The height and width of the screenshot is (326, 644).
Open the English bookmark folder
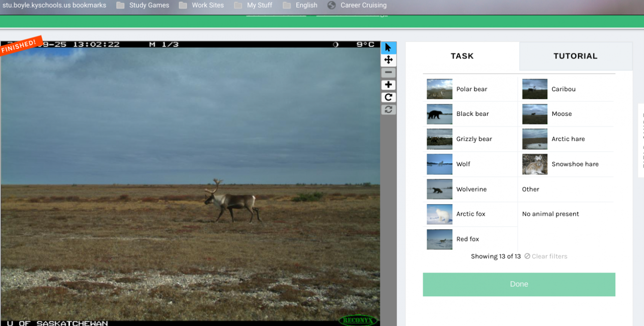coord(300,5)
